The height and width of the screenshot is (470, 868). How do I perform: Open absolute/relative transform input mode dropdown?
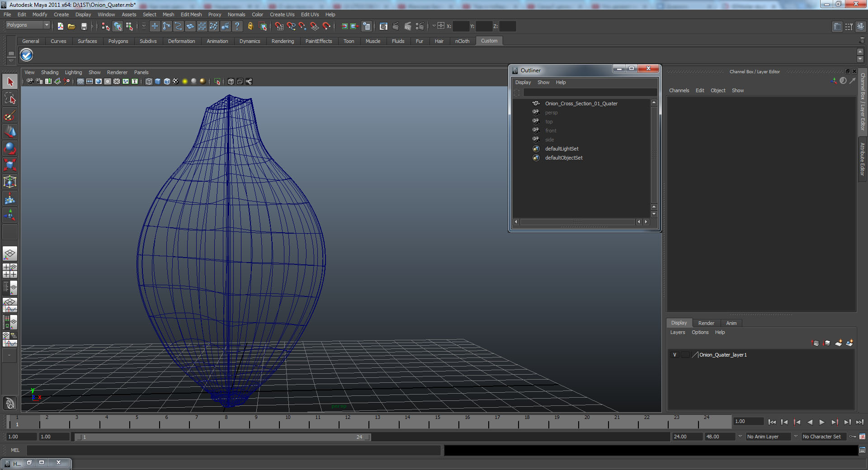[434, 26]
